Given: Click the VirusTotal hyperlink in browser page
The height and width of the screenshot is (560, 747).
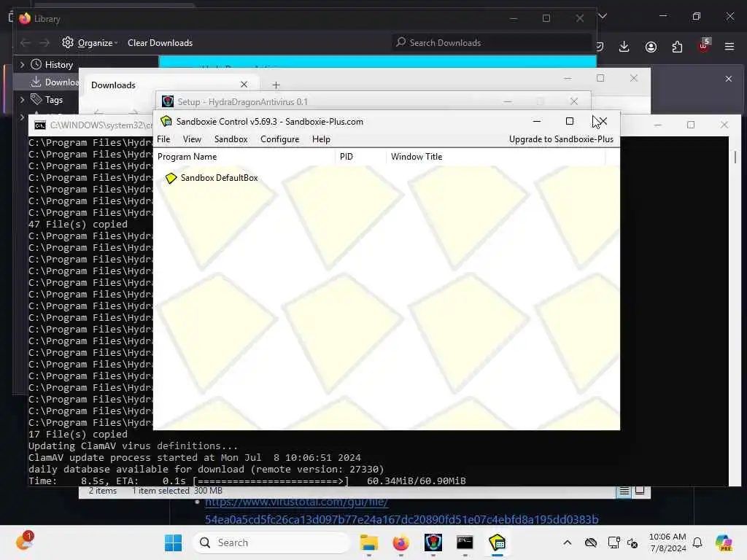Looking at the screenshot, I should tap(401, 510).
